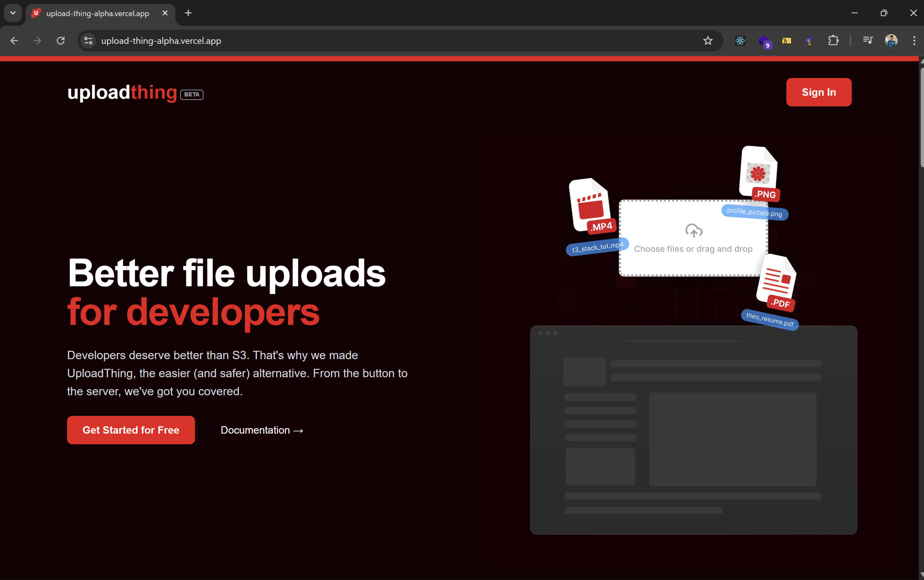
Task: Click the uploadthing logo
Action: [122, 93]
